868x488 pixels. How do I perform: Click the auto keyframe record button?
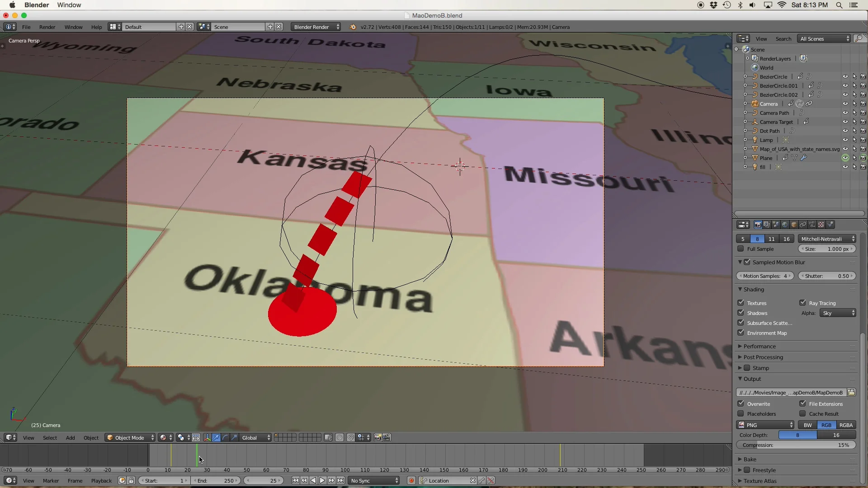click(x=411, y=480)
